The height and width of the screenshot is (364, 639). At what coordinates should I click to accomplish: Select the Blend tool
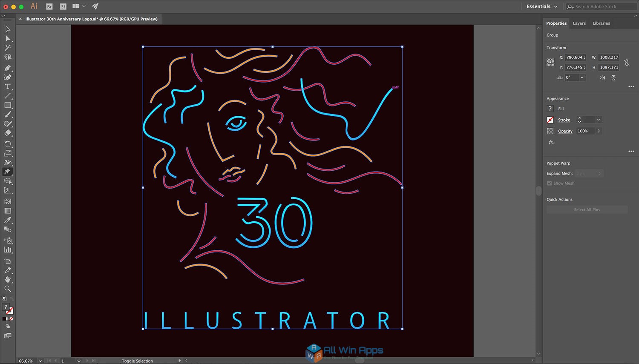point(8,229)
